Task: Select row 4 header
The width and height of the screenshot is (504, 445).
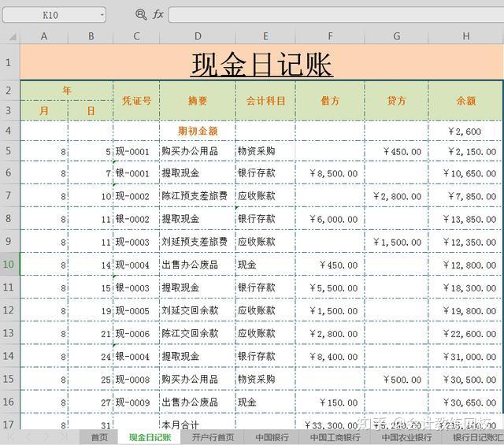Action: pyautogui.click(x=9, y=131)
